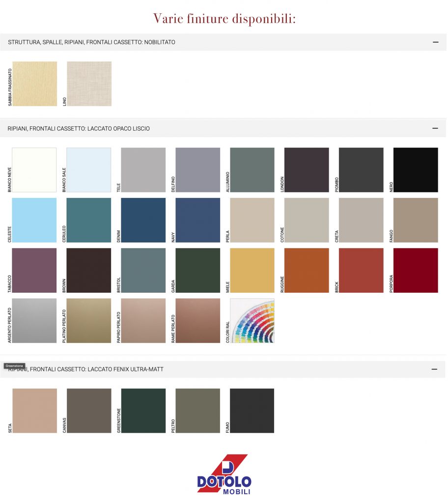The image size is (448, 503).
Task: Select the Seta Fenix ultra-matt swatch
Action: [34, 411]
